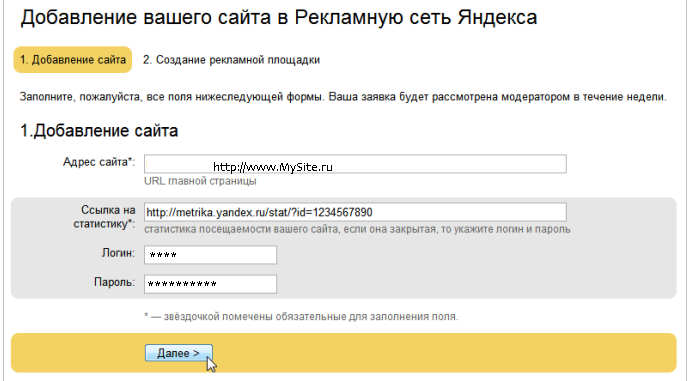Click the 'Ссылка на статистику*:' label
The width and height of the screenshot is (688, 381).
click(x=104, y=217)
